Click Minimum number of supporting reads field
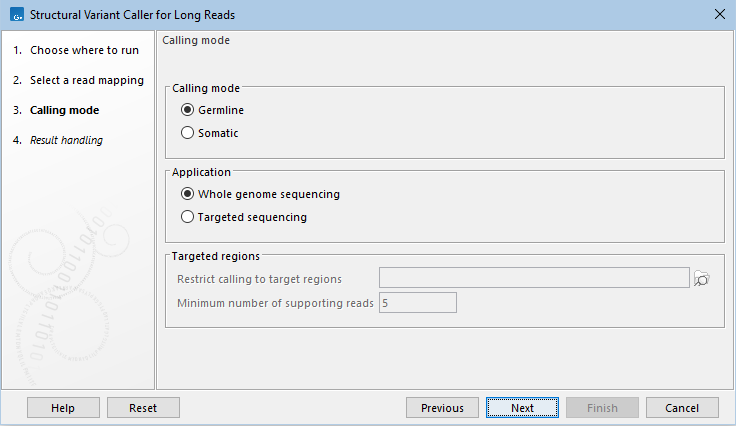This screenshot has height=426, width=736. (417, 302)
